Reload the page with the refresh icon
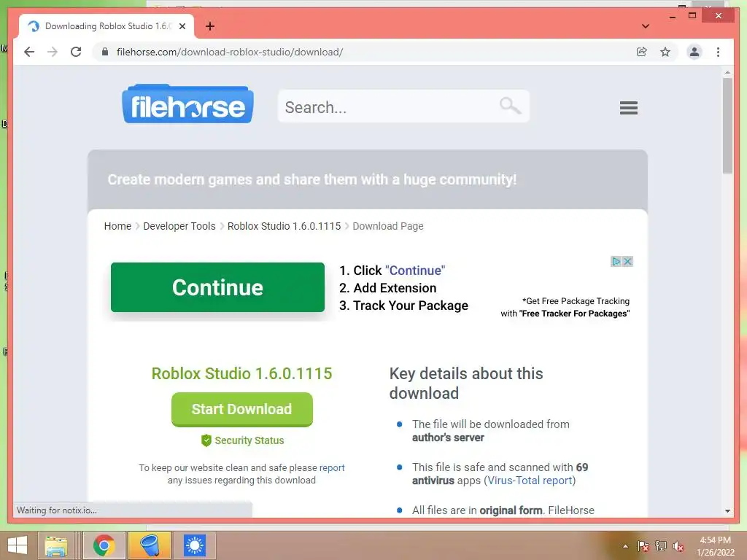 tap(76, 52)
